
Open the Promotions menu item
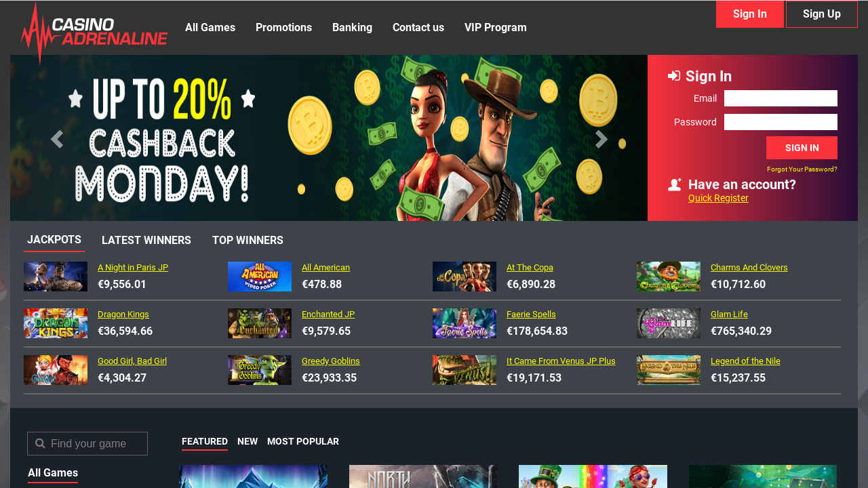click(283, 28)
